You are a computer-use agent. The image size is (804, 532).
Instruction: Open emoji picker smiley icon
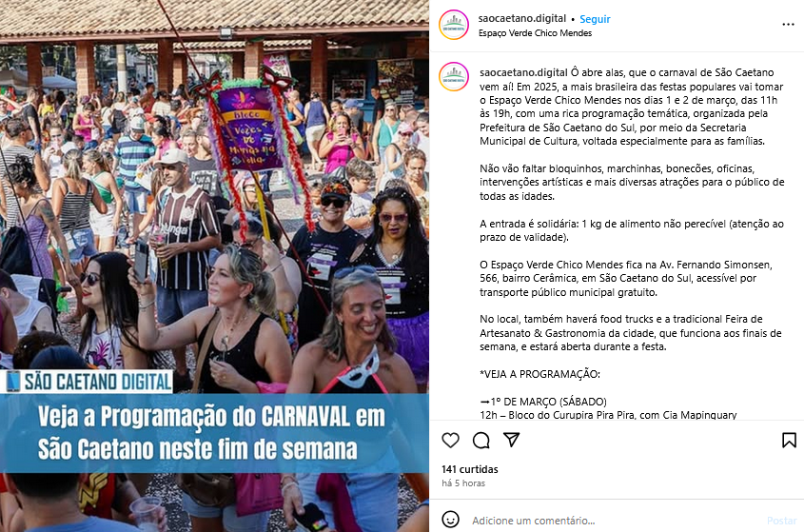pos(450,520)
